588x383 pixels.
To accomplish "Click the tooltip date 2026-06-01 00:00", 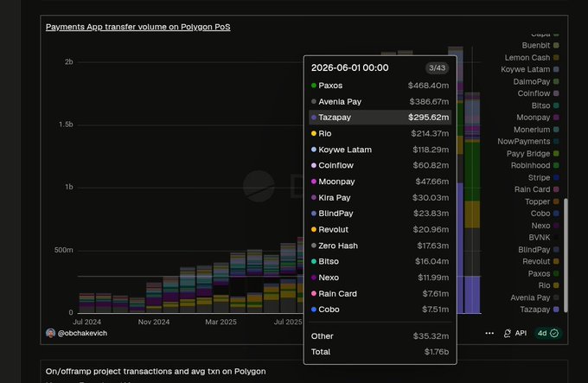I will [x=350, y=67].
